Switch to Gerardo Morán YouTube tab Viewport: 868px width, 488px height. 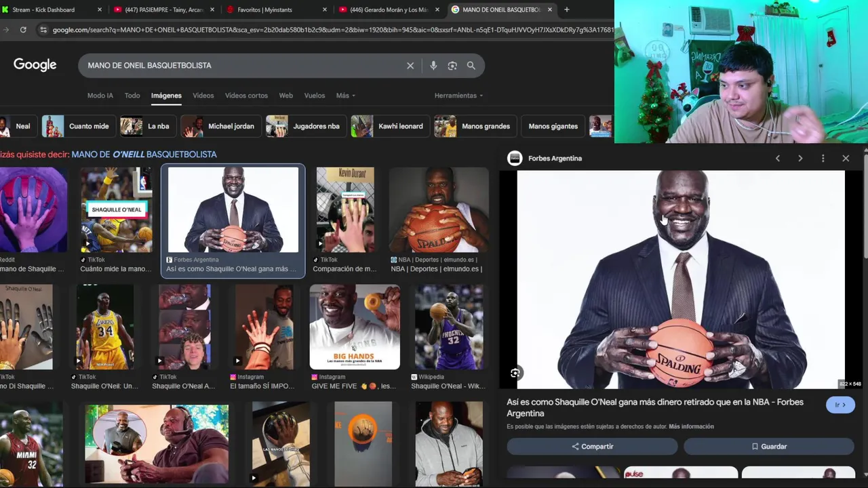point(389,9)
